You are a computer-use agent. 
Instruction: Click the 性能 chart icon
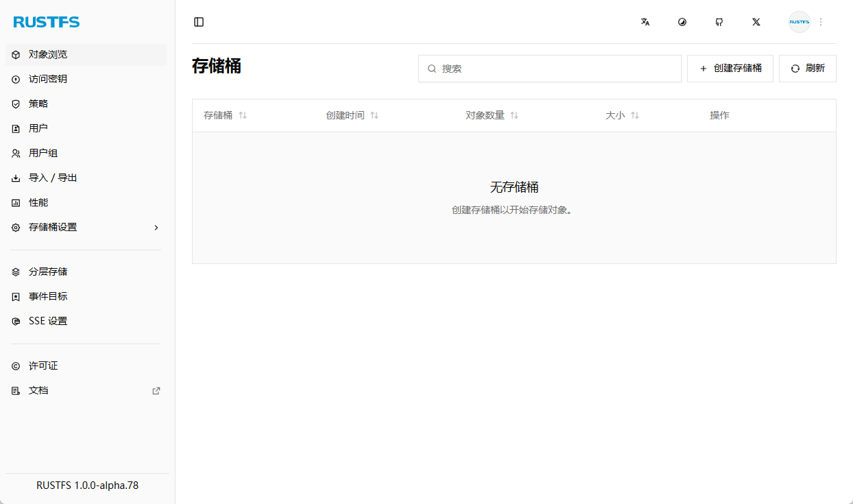click(16, 203)
